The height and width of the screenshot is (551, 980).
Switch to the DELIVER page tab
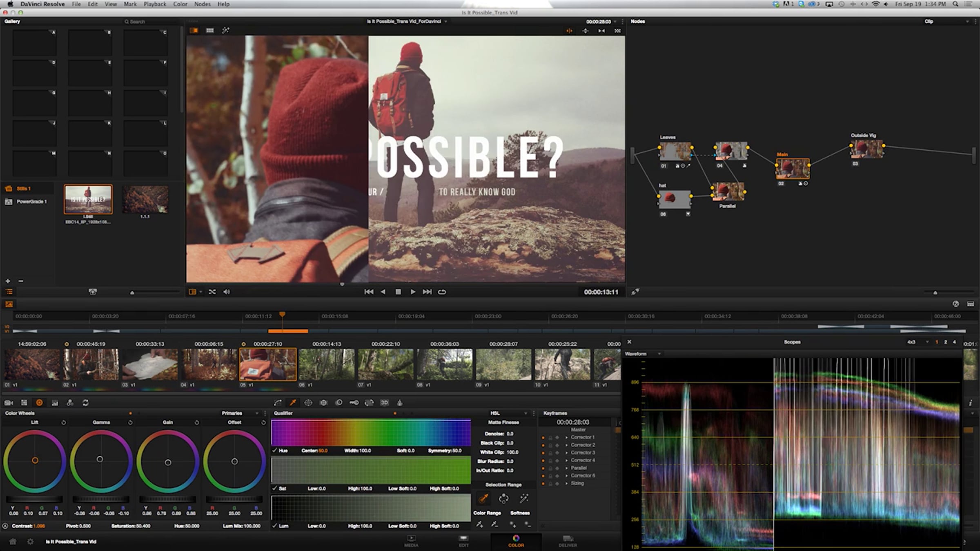(x=568, y=541)
